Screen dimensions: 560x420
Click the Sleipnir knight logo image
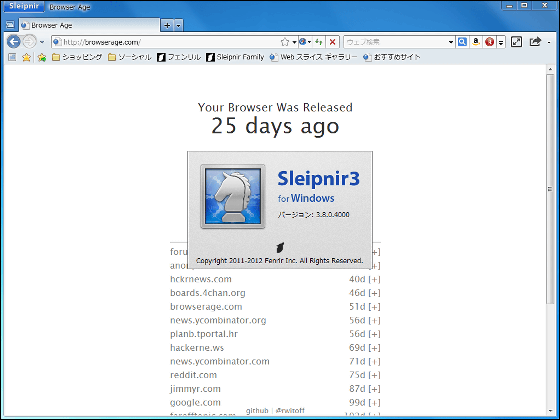[x=233, y=196]
